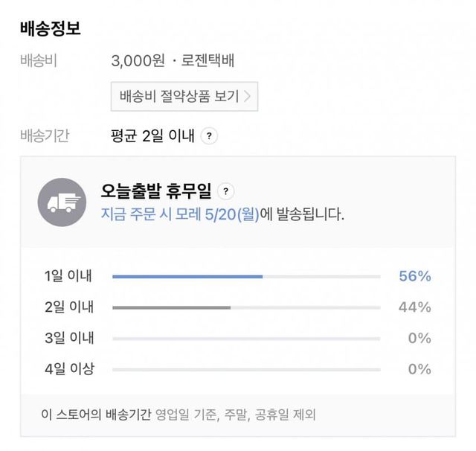The width and height of the screenshot is (476, 451).
Task: Click the help icon beside 평균 2일 이내
Action: tap(210, 136)
